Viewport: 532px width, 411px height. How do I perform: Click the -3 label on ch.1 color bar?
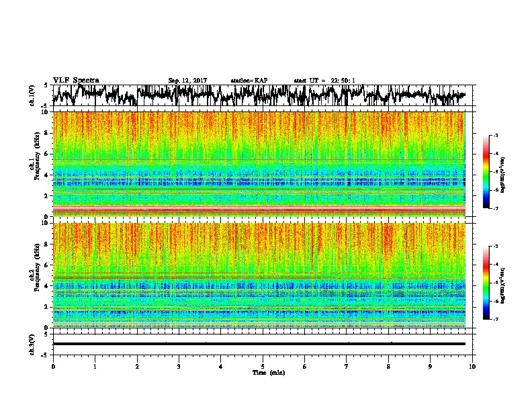coord(496,135)
